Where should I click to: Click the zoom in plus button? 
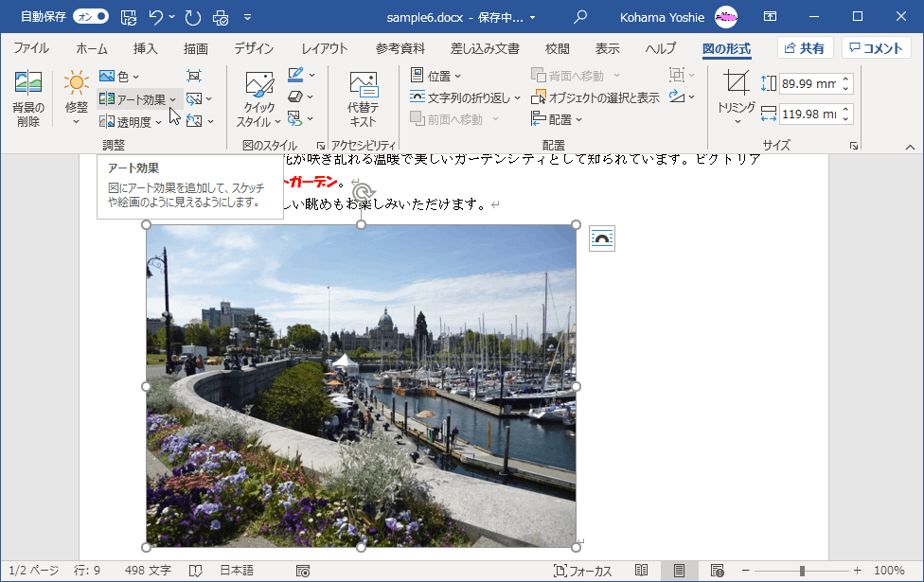857,571
